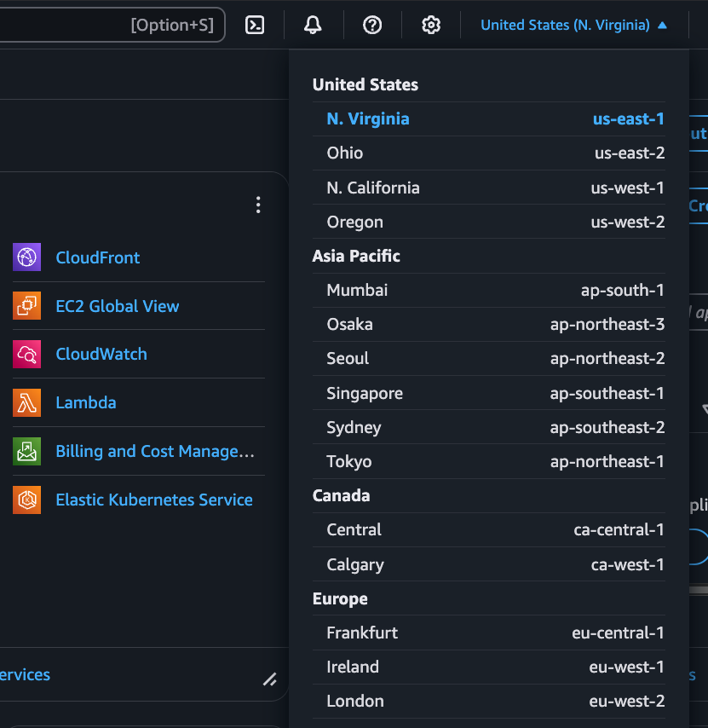
Task: Click the CloudWatch service icon
Action: (x=27, y=355)
